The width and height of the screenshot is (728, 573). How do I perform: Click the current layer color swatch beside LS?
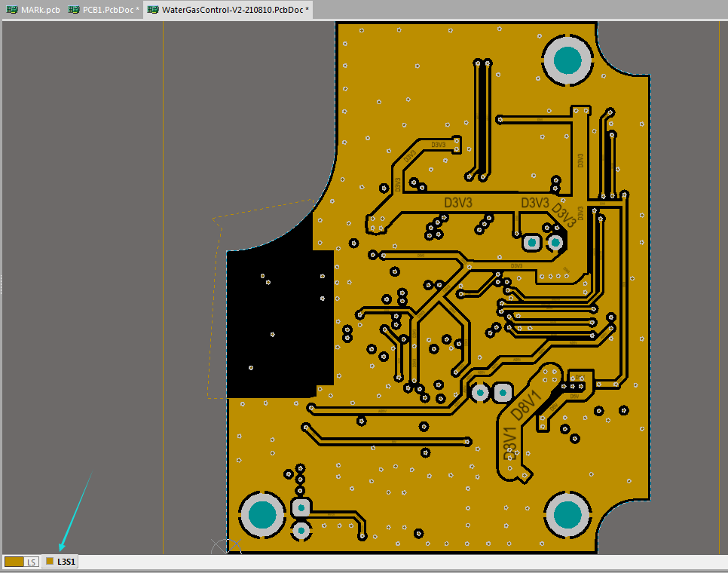tap(14, 562)
